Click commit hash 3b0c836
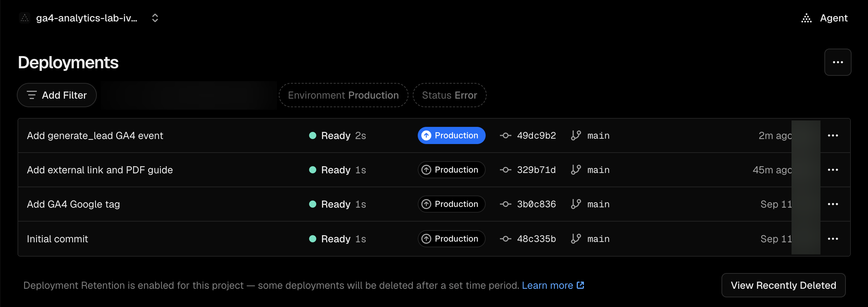 (536, 204)
